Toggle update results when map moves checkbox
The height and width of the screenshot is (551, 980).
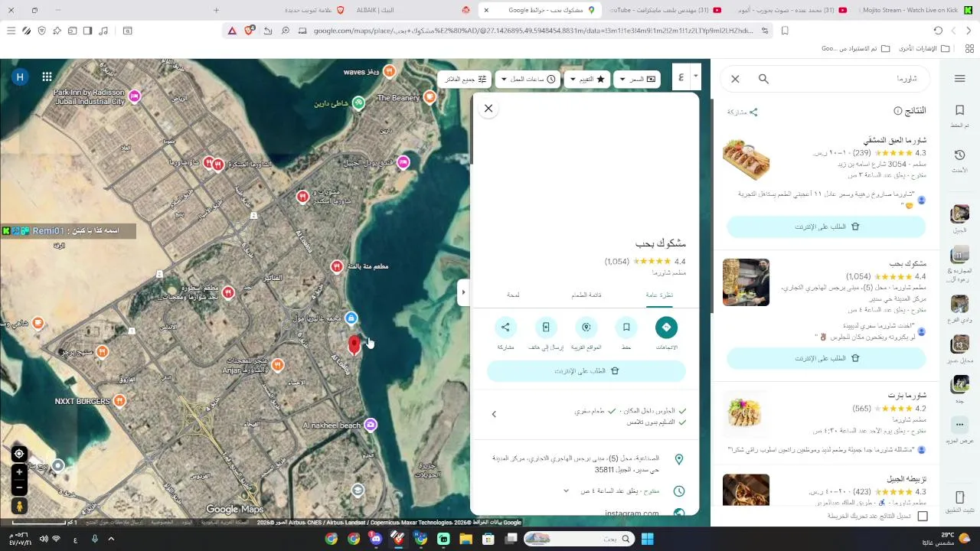click(923, 516)
